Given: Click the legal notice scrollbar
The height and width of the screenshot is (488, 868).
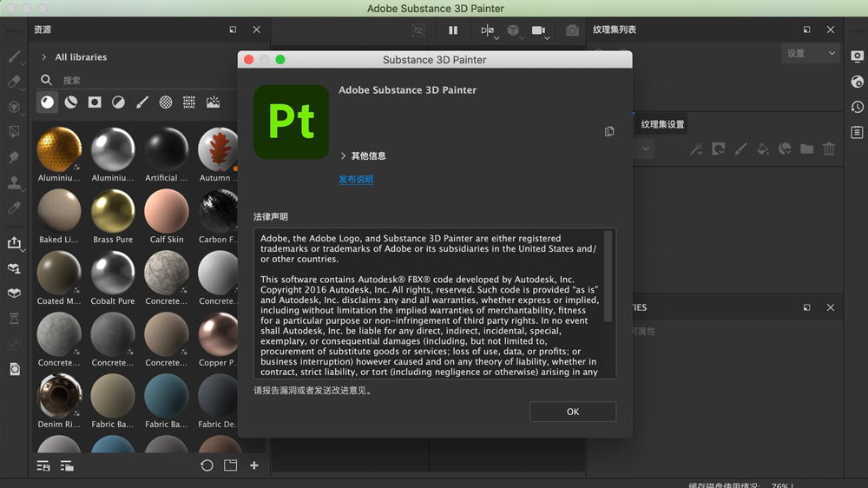Looking at the screenshot, I should click(608, 276).
